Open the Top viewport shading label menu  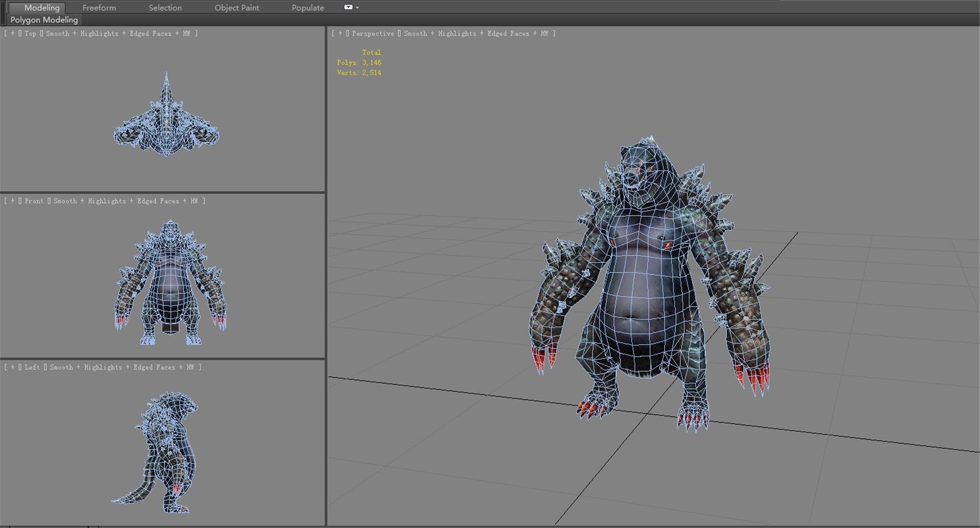pos(117,33)
